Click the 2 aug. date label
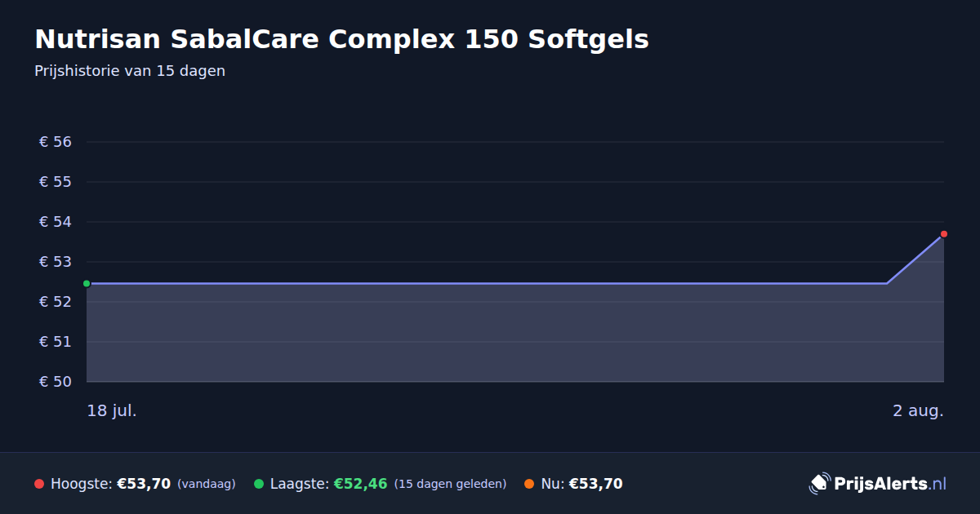This screenshot has width=980, height=514. 918,410
